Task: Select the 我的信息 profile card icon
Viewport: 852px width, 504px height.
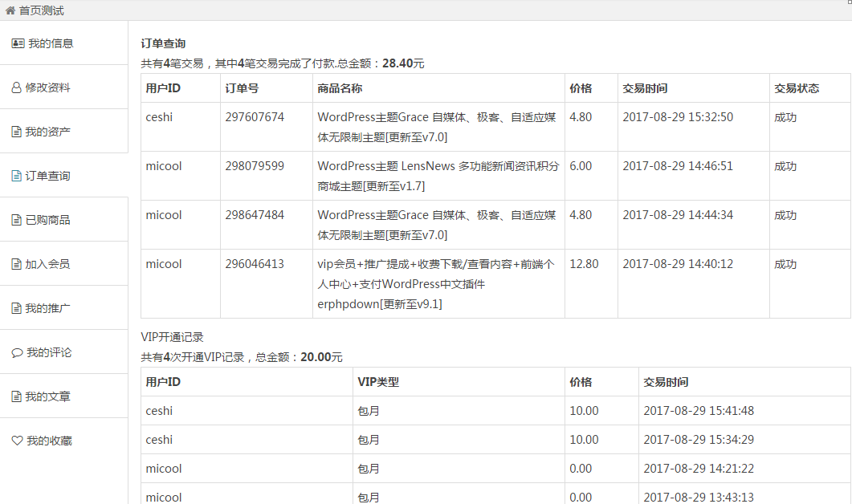Action: point(17,42)
